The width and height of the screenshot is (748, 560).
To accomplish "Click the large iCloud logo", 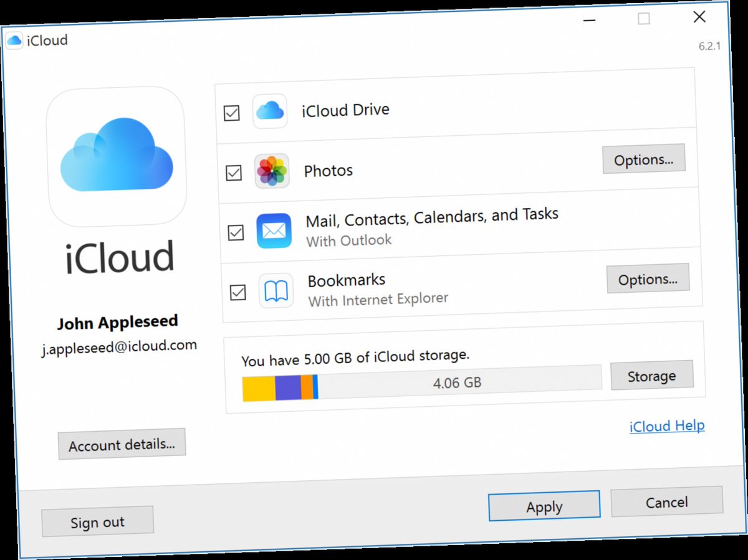I will 117,156.
